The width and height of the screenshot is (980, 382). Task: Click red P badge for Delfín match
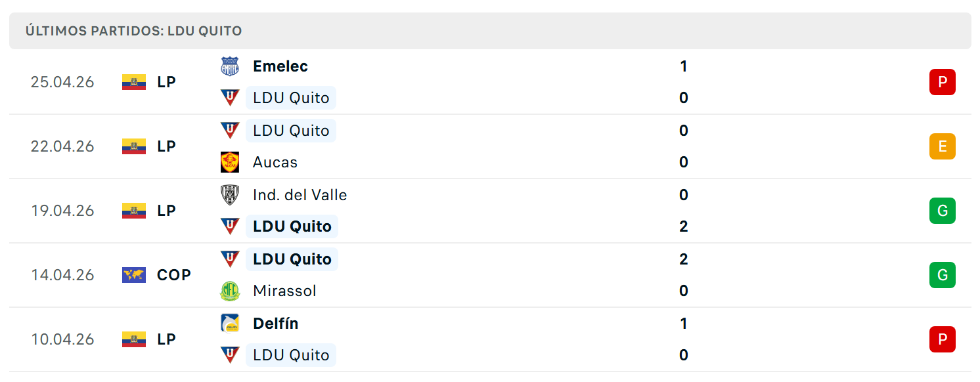click(x=942, y=339)
